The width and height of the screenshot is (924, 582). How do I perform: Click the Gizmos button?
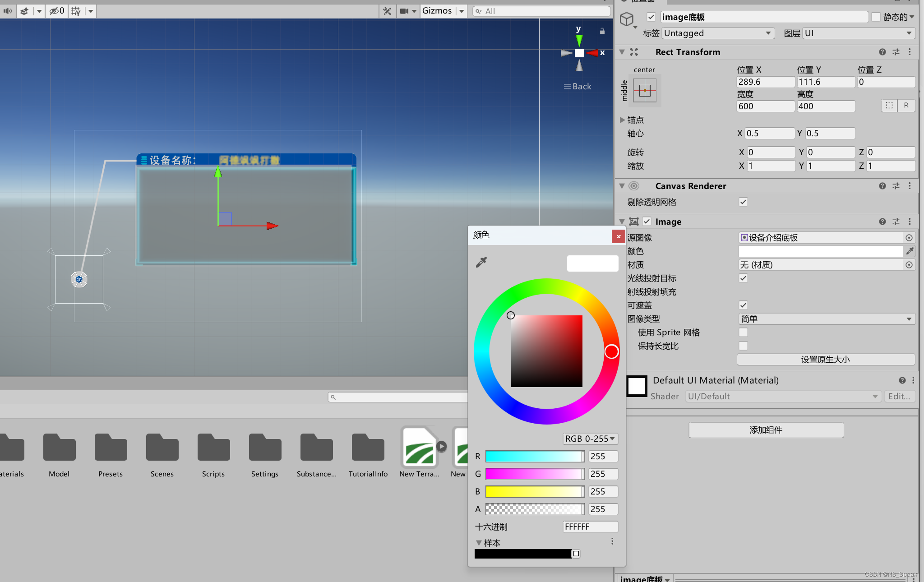(437, 11)
